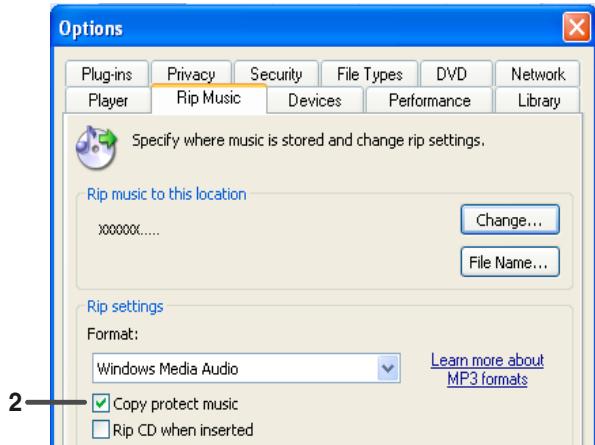Click the Change... location button
Screen dimensions: 595x445
click(510, 220)
